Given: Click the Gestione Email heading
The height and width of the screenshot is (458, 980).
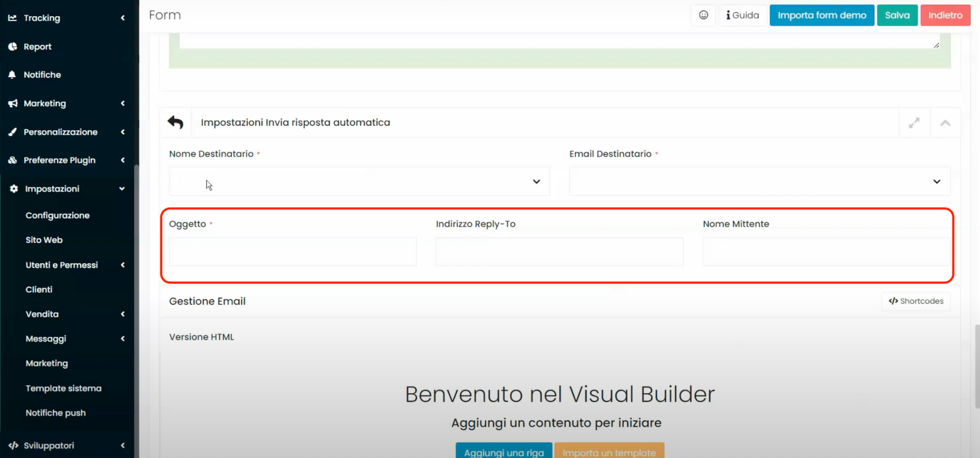Looking at the screenshot, I should [x=207, y=301].
